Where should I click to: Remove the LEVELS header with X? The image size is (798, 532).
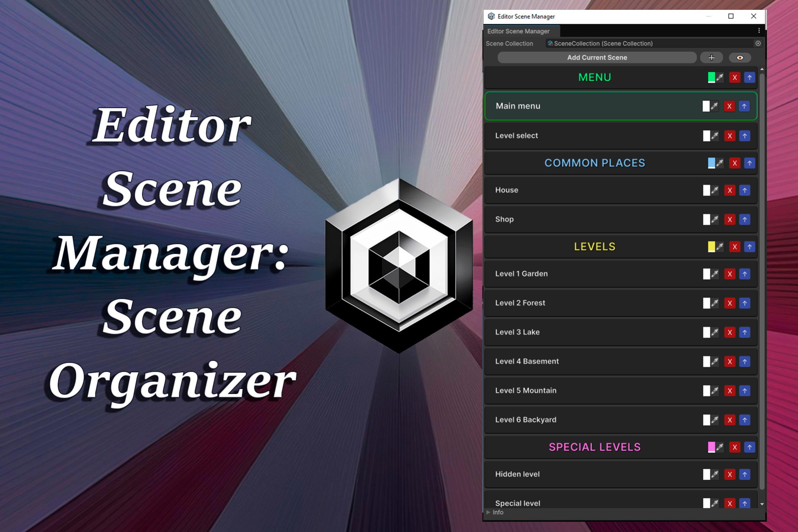(x=735, y=247)
